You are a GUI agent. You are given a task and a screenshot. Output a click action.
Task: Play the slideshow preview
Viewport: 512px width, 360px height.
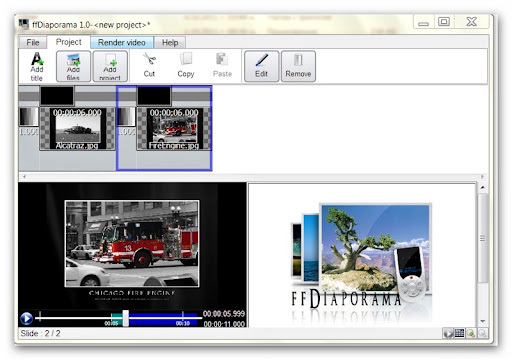tap(26, 318)
